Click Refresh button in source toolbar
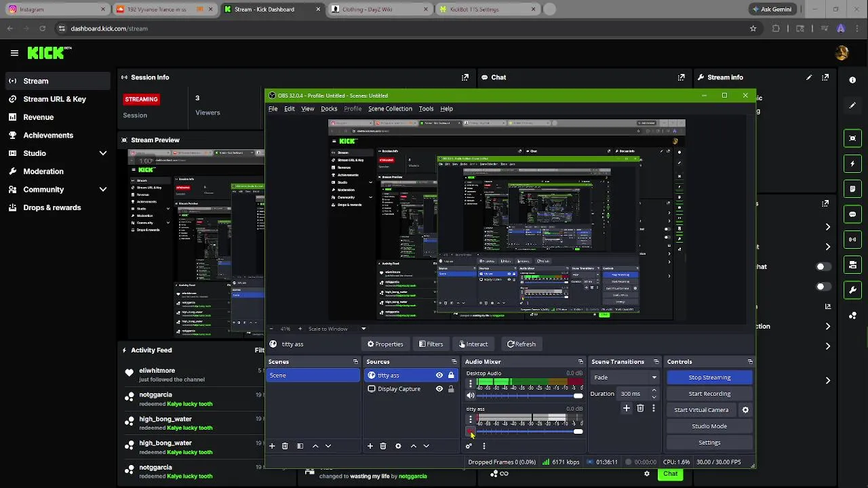The width and height of the screenshot is (868, 488). [521, 344]
